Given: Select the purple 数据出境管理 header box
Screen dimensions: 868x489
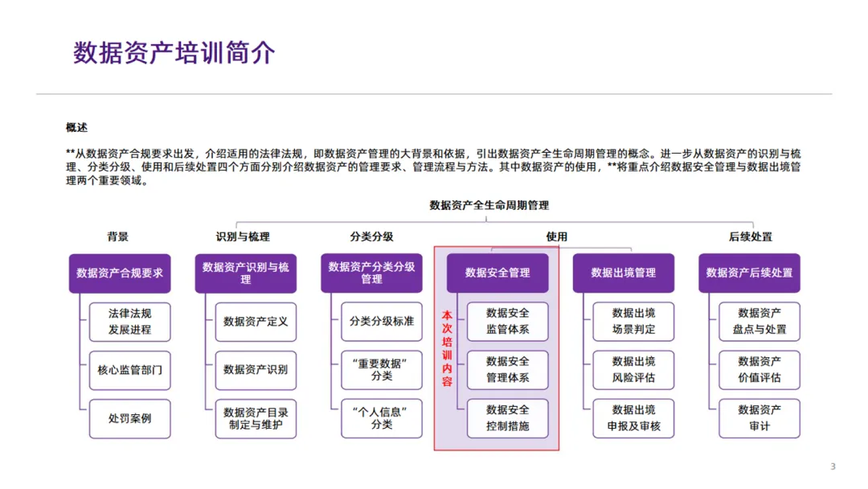Looking at the screenshot, I should click(624, 273).
